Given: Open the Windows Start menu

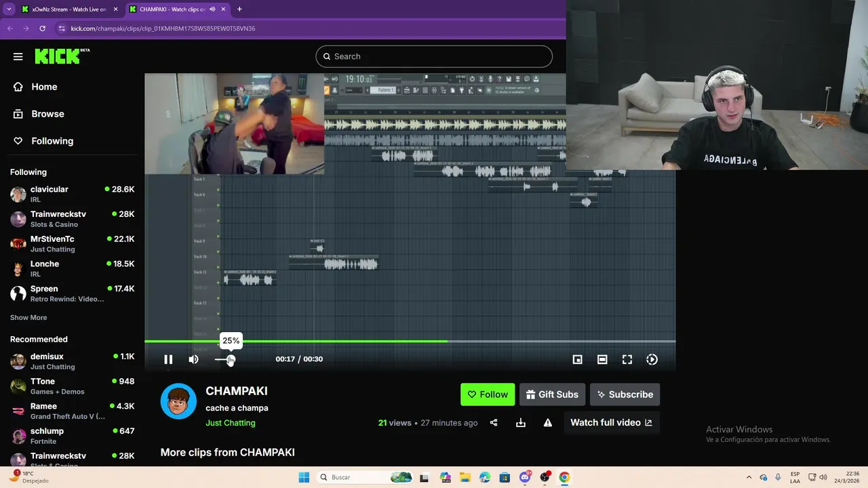Looking at the screenshot, I should [304, 477].
